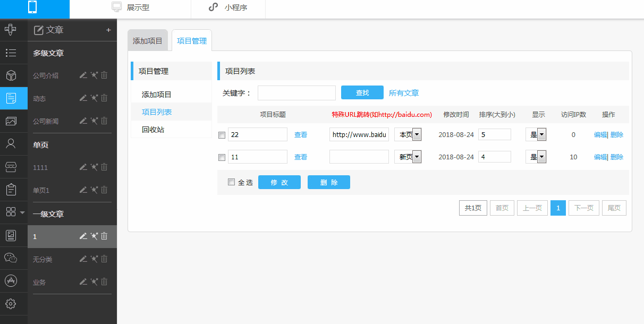Open the list menu sidebar icon

(11, 53)
